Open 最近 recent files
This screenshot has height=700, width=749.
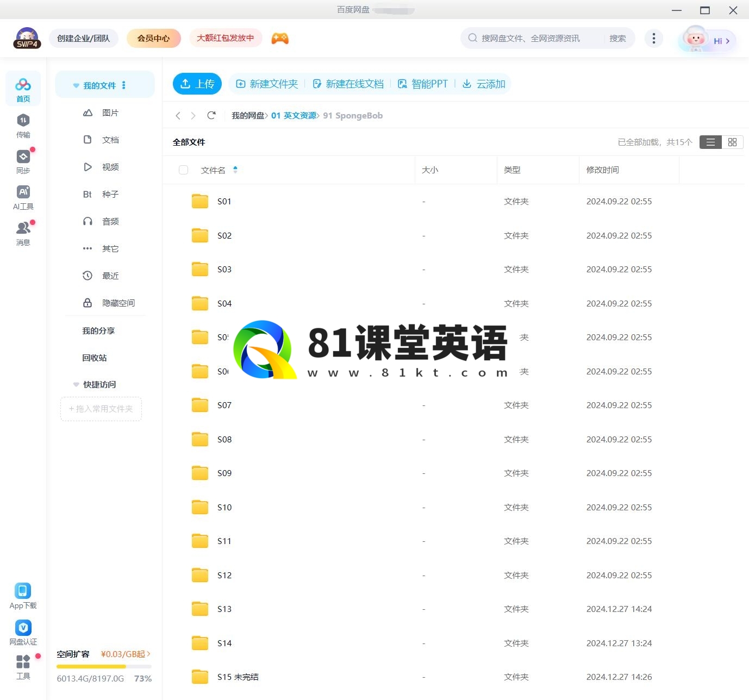click(101, 276)
